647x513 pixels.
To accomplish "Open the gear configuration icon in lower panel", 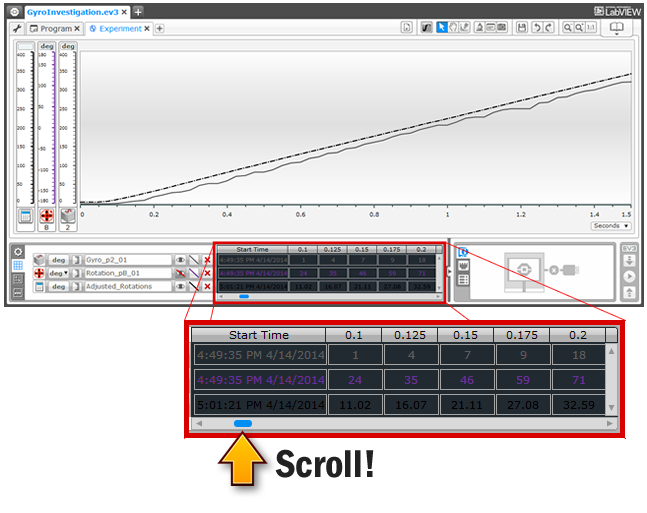I will tap(17, 251).
